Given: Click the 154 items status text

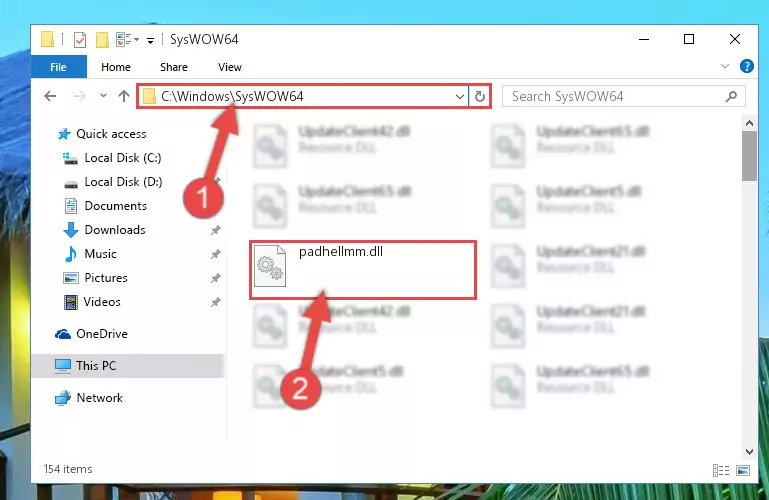Looking at the screenshot, I should point(68,469).
